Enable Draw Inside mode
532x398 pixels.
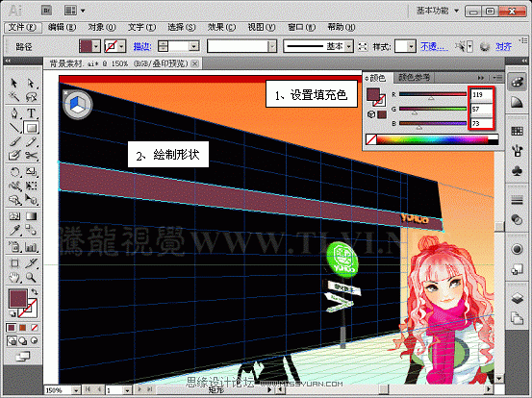(35, 340)
